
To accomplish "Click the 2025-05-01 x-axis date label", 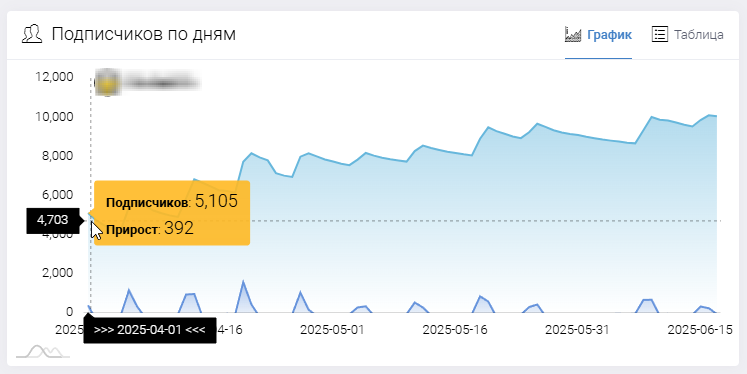I will (x=332, y=330).
